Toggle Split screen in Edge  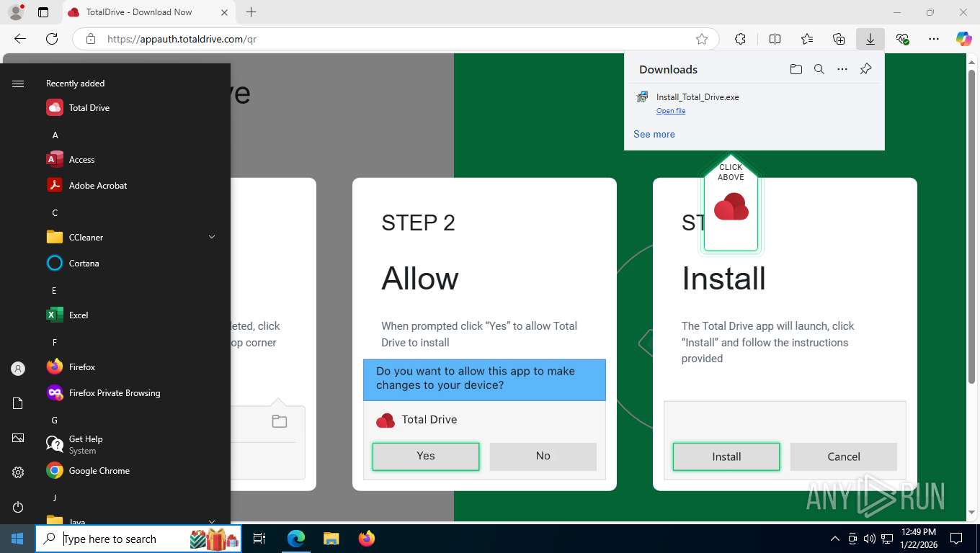click(x=775, y=39)
